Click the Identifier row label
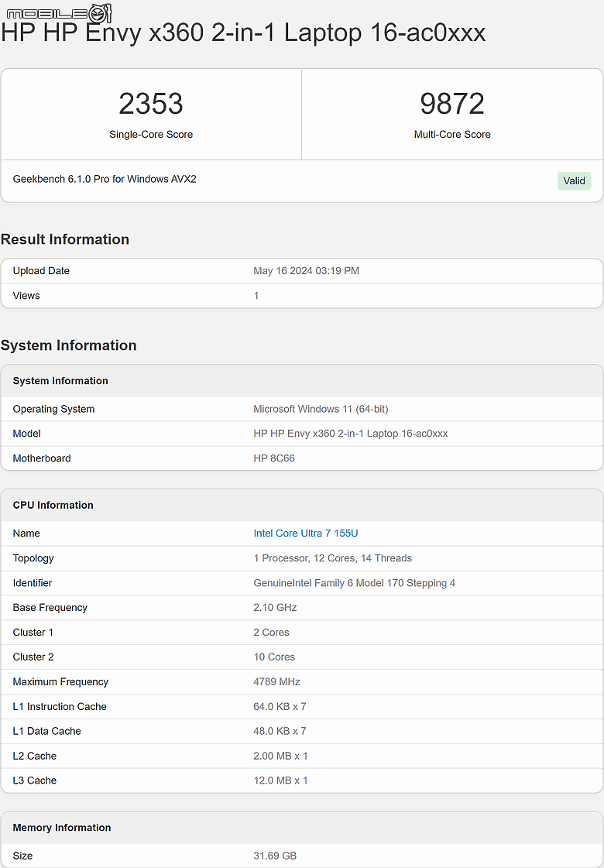 click(32, 583)
